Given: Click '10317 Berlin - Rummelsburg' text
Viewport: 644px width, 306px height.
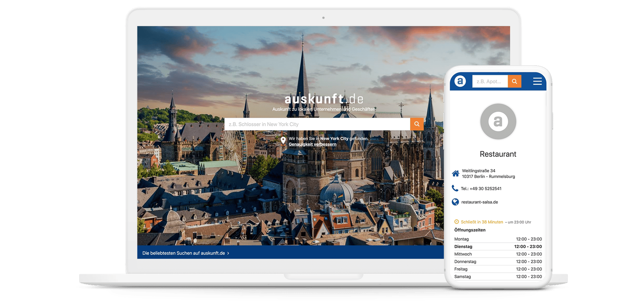Looking at the screenshot, I should (488, 176).
